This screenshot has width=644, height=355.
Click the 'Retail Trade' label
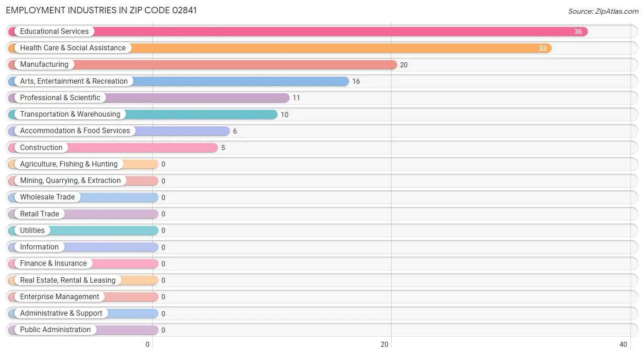(39, 214)
